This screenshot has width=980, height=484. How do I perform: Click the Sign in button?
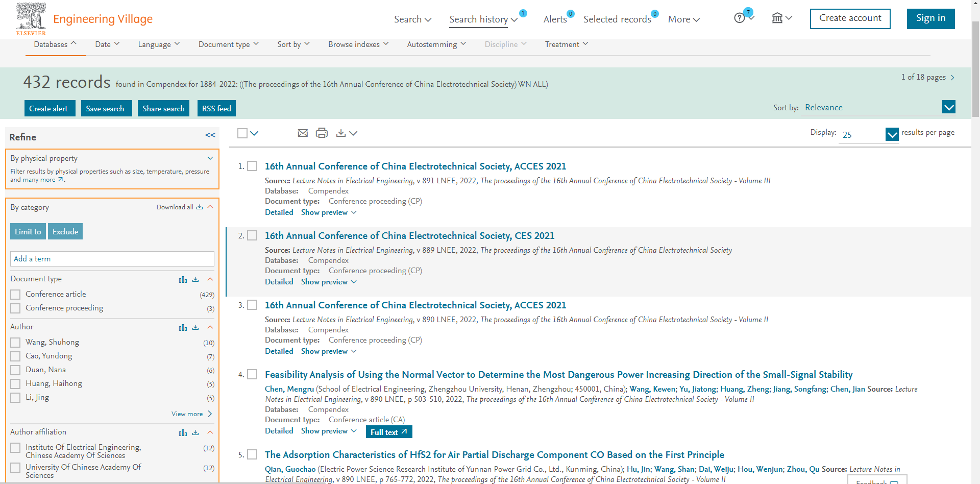(x=930, y=18)
